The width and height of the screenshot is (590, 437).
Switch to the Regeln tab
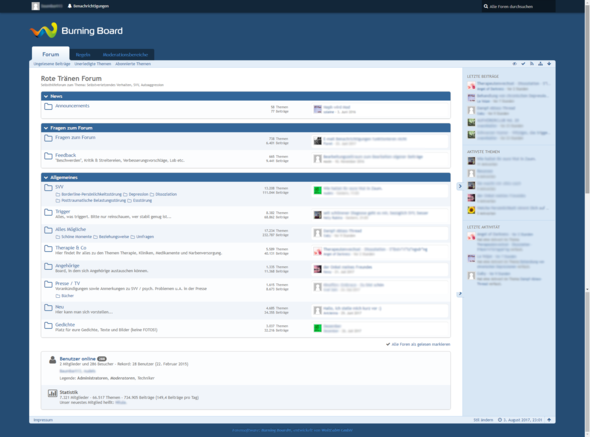coord(83,55)
